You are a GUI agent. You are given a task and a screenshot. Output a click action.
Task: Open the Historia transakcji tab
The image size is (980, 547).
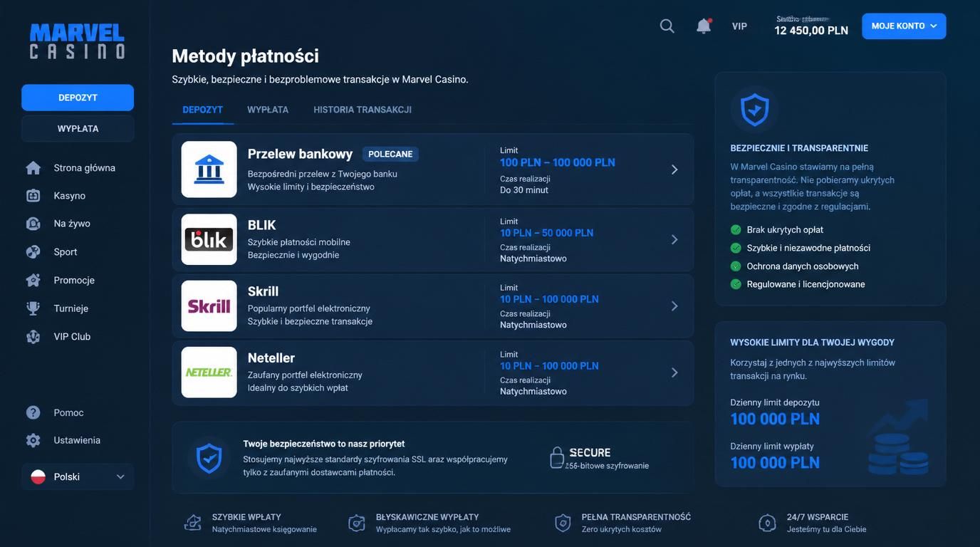pyautogui.click(x=363, y=110)
